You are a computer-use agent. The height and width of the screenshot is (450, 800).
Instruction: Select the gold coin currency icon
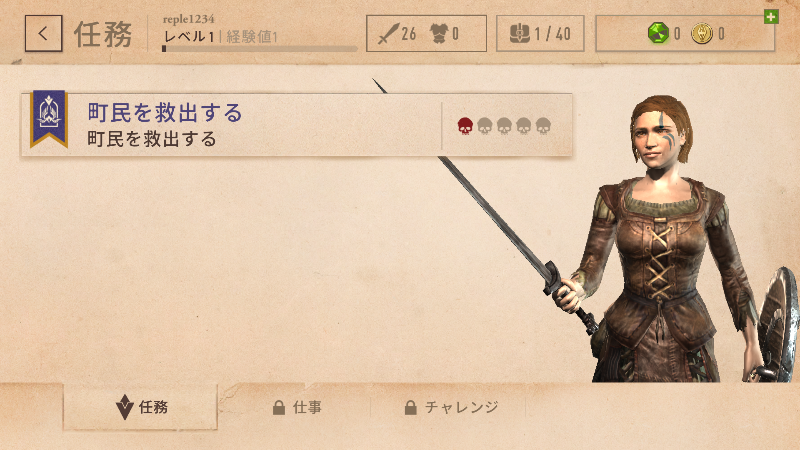point(702,33)
